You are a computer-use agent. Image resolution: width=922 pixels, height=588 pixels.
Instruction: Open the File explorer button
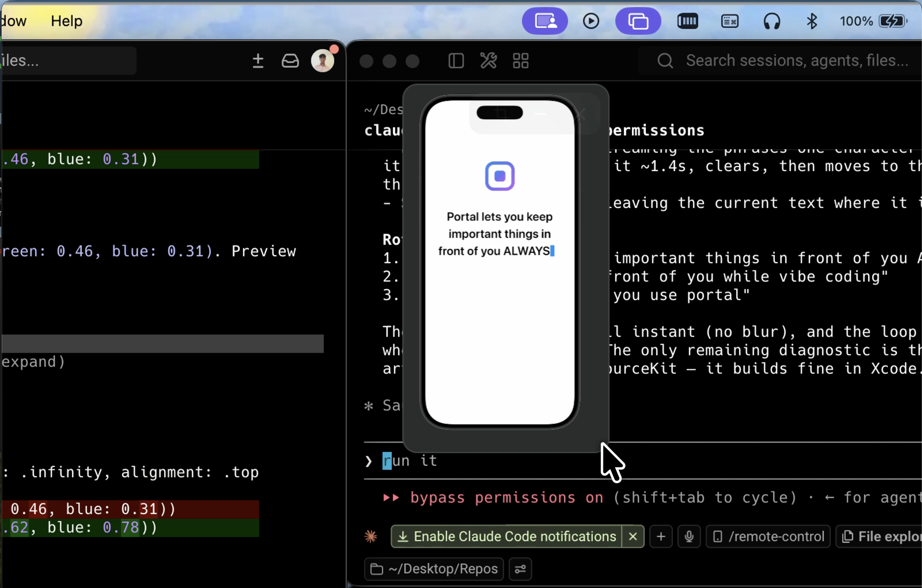(x=879, y=536)
